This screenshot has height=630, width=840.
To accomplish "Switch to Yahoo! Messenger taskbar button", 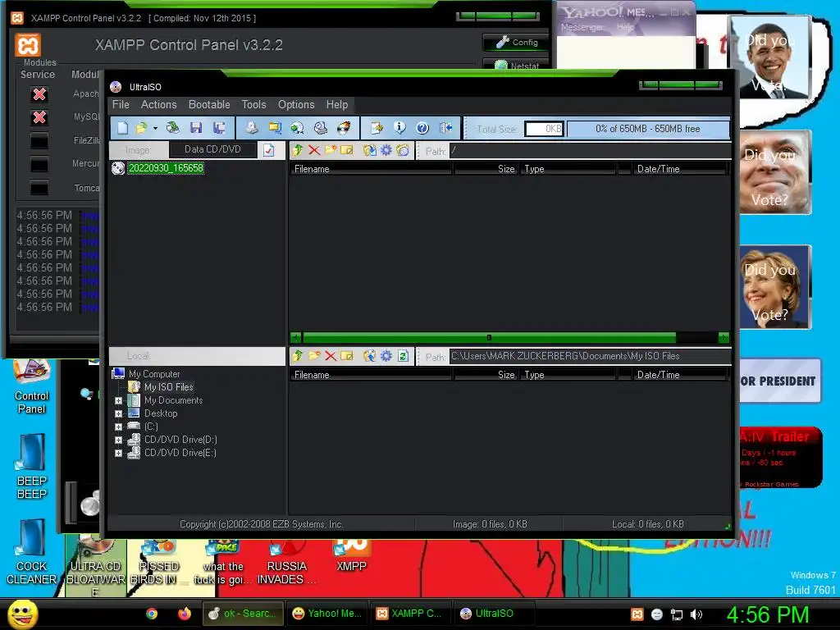I will (x=328, y=614).
